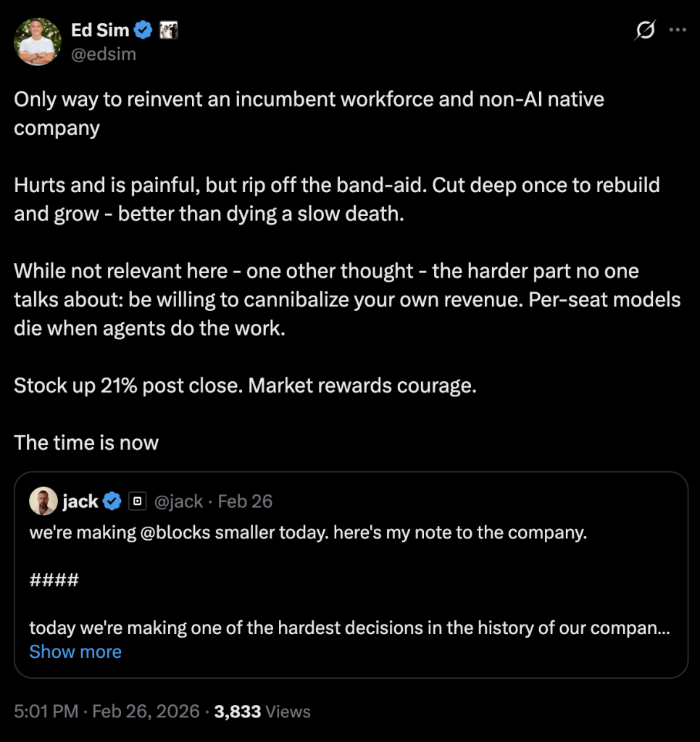Open the three-dot more options menu

click(x=676, y=30)
